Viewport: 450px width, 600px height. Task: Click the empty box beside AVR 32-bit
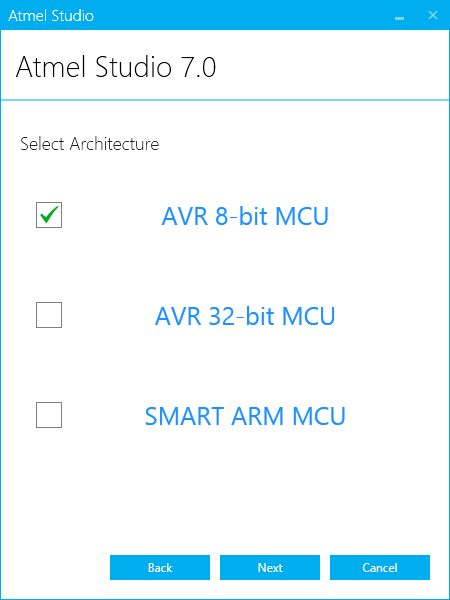click(x=49, y=315)
